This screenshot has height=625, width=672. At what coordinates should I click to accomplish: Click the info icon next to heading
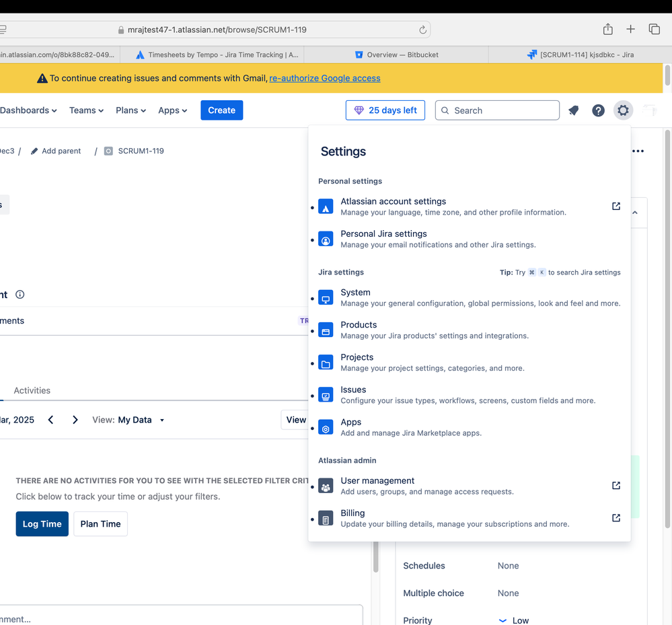pyautogui.click(x=20, y=295)
